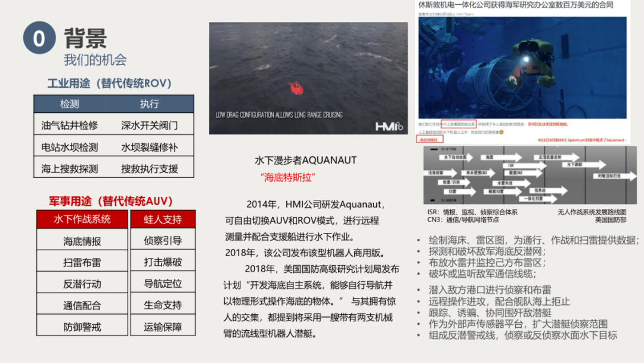Click the "时敏目标打击" arrow in the roadmap

[x=608, y=176]
